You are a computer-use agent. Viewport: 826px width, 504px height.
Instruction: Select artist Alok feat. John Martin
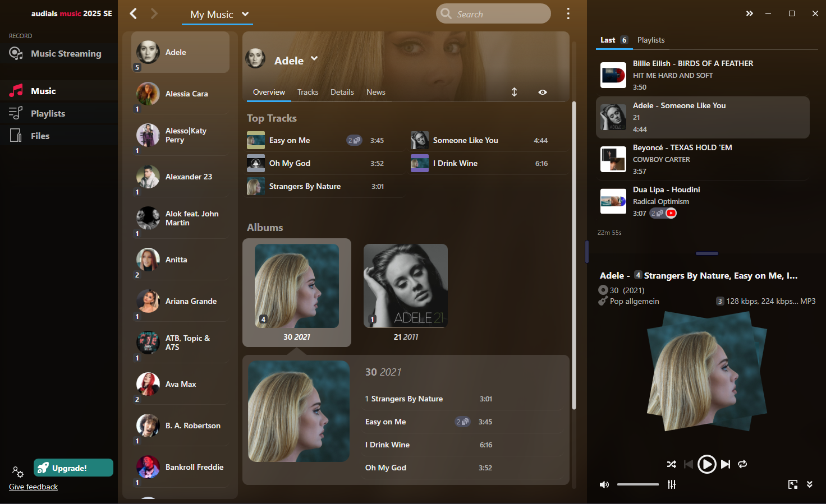[180, 218]
